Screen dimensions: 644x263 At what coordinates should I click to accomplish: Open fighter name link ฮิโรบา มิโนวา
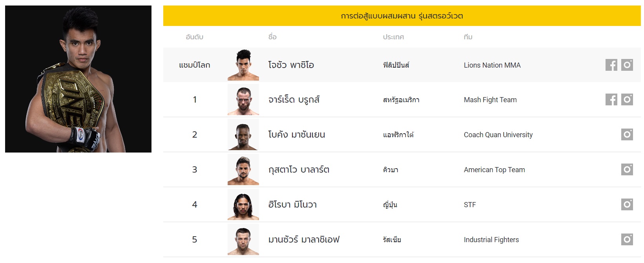tap(292, 204)
